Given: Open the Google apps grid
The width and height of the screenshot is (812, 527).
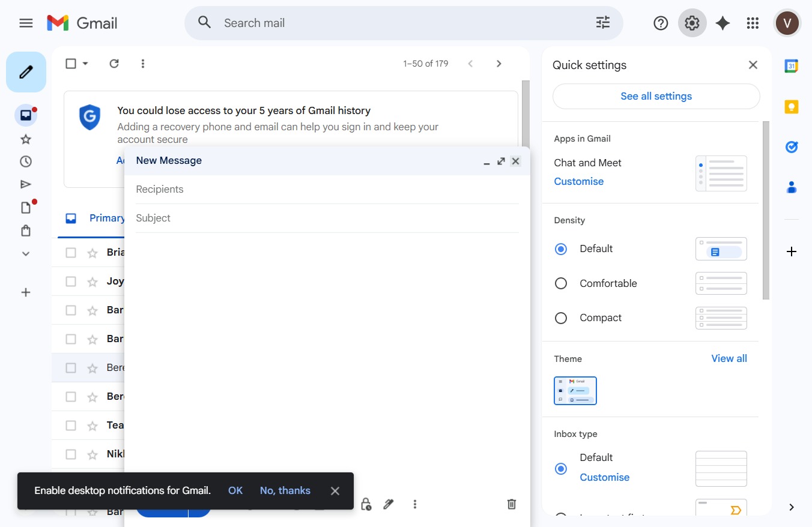Looking at the screenshot, I should [x=753, y=23].
